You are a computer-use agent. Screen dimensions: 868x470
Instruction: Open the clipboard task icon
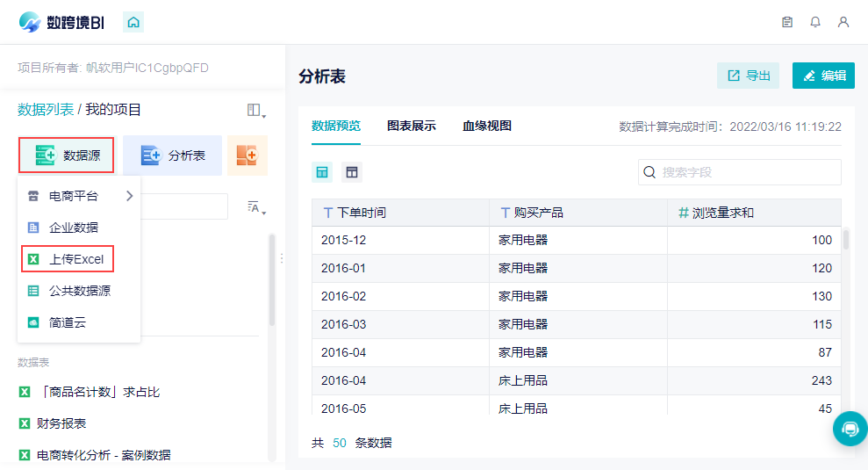787,23
